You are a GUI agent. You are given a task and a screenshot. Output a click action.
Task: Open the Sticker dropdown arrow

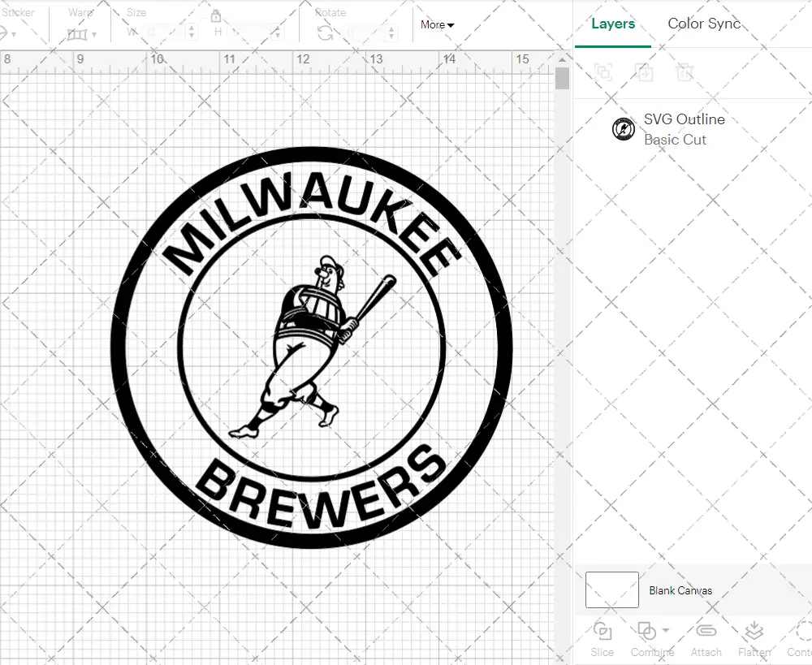14,35
